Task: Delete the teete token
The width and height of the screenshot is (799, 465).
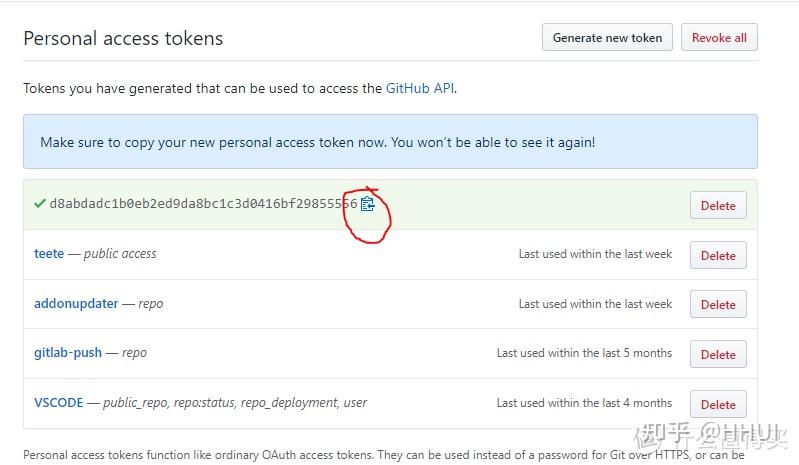Action: pyautogui.click(x=717, y=255)
